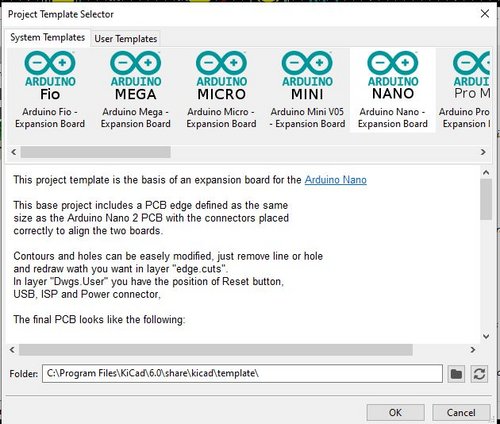Viewport: 500px width, 424px height.
Task: Click the description panel down scroll arrow
Action: (x=486, y=336)
